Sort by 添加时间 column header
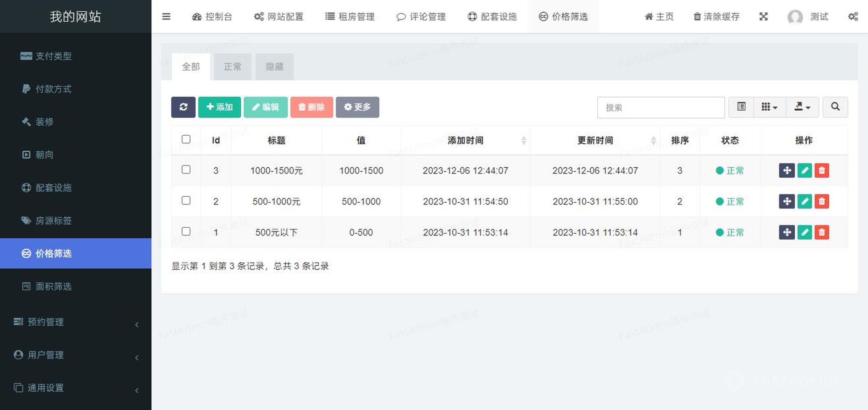This screenshot has width=868, height=410. click(465, 140)
